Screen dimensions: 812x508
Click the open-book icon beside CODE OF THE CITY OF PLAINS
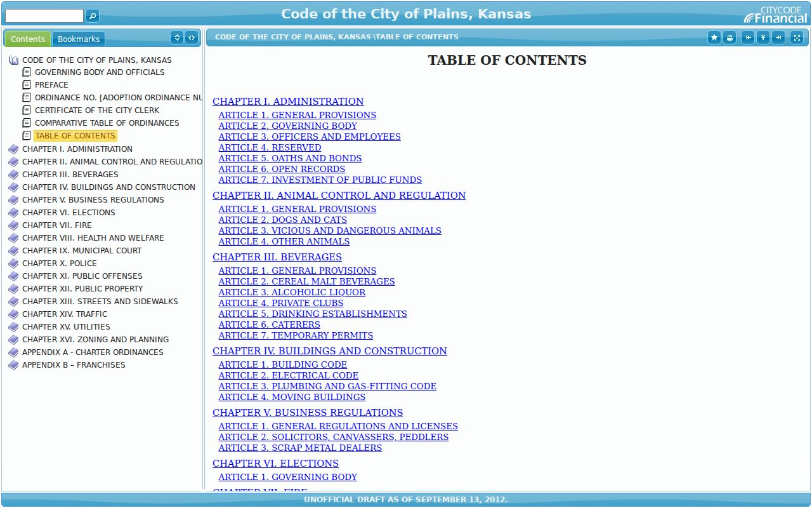pos(14,60)
